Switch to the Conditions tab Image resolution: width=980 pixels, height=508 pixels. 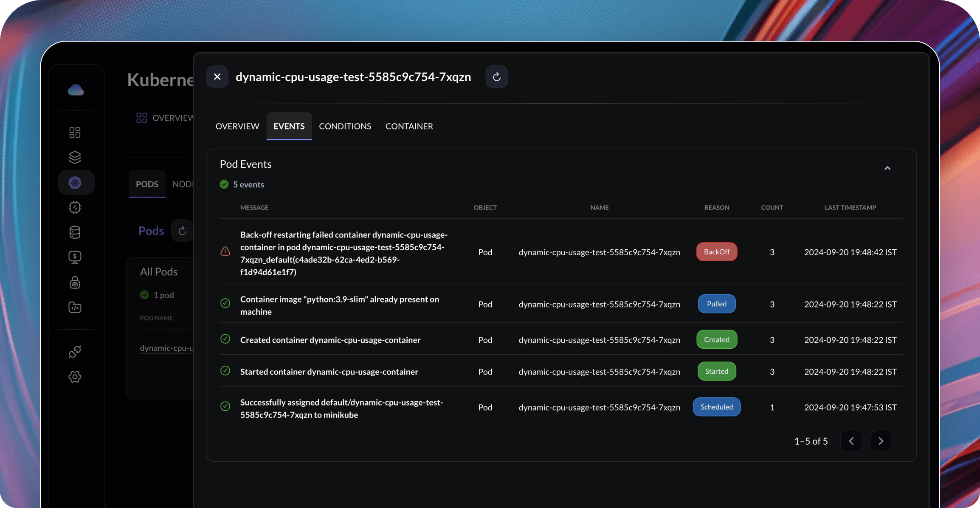coord(345,126)
